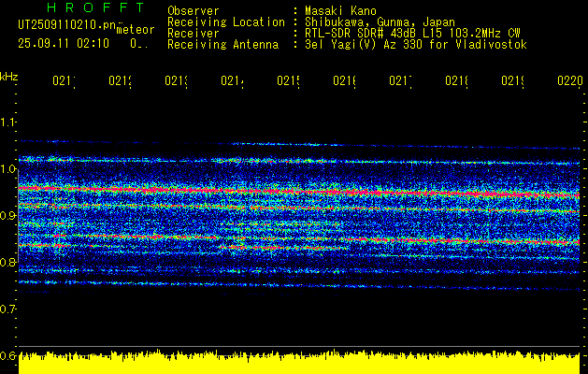Image resolution: width=588 pixels, height=374 pixels.
Task: Select Shibukawa, Gunma, Japan text
Action: click(380, 22)
